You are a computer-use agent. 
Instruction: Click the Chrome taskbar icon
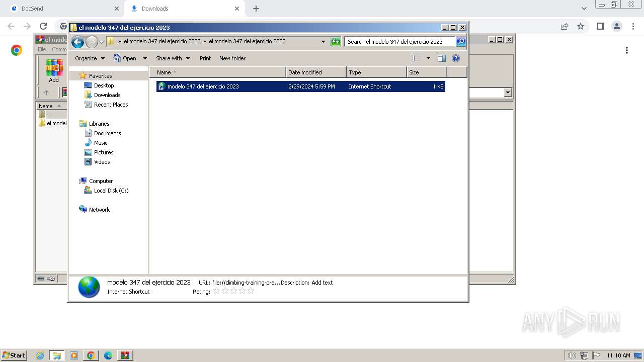[91, 355]
